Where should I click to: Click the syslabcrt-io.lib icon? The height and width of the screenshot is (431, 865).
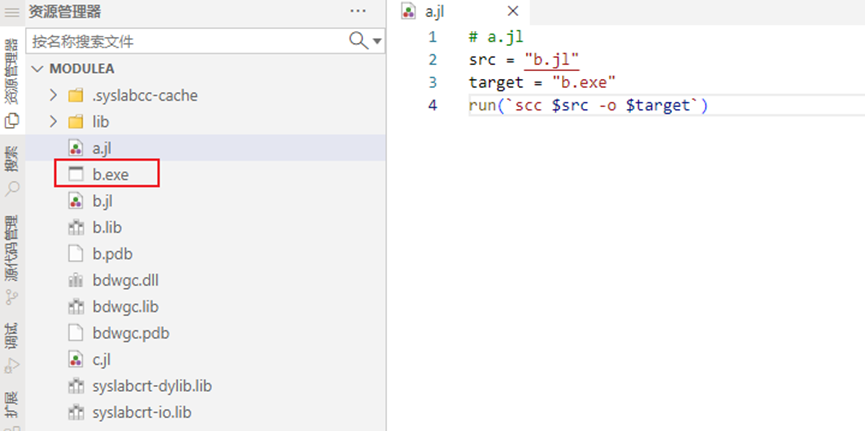(x=76, y=412)
